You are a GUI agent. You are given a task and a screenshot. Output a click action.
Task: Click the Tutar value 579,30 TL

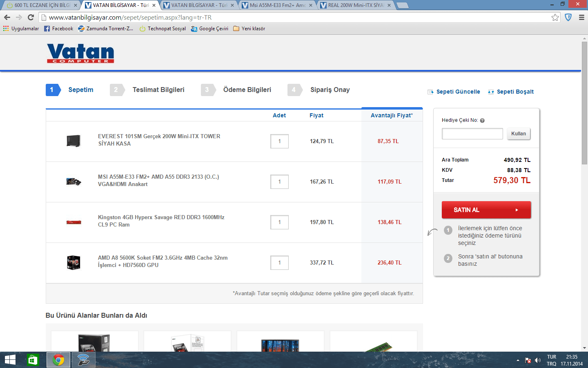pyautogui.click(x=512, y=180)
